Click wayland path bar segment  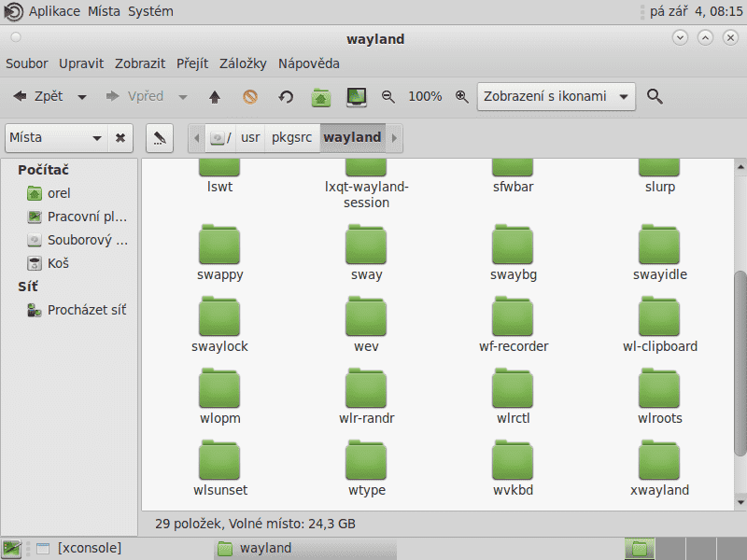tap(352, 138)
